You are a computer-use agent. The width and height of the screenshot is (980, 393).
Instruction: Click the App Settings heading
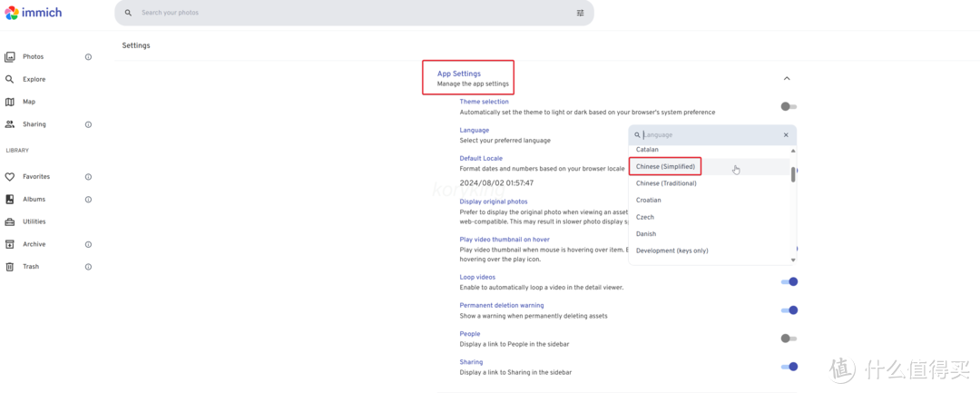(459, 74)
